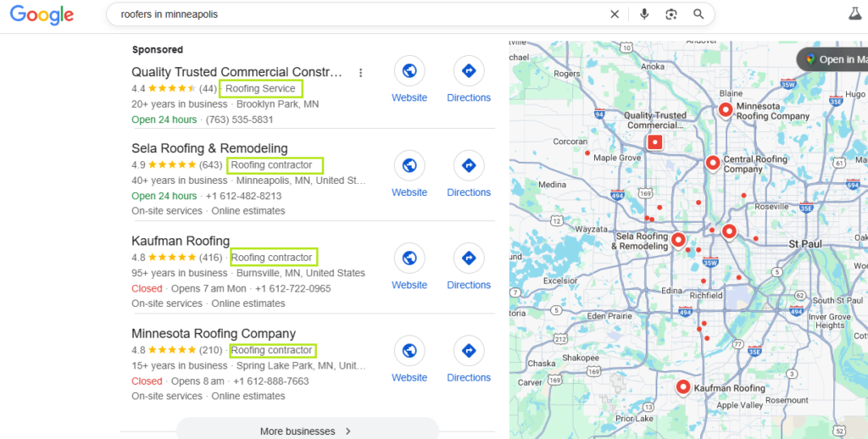Image resolution: width=868 pixels, height=439 pixels.
Task: Get directions icon for Quality Trusted Commercial
Action: point(469,71)
